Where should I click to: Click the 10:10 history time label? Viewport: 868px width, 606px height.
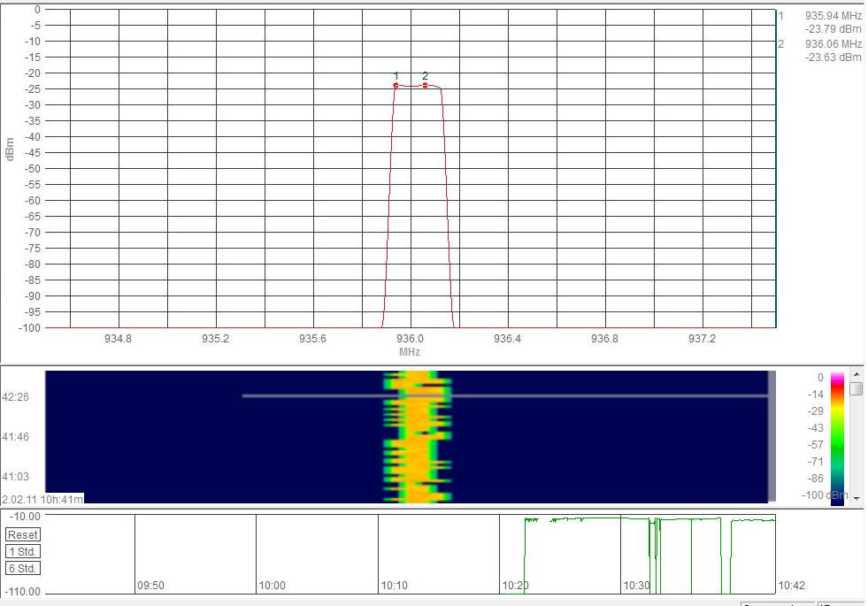coord(394,586)
